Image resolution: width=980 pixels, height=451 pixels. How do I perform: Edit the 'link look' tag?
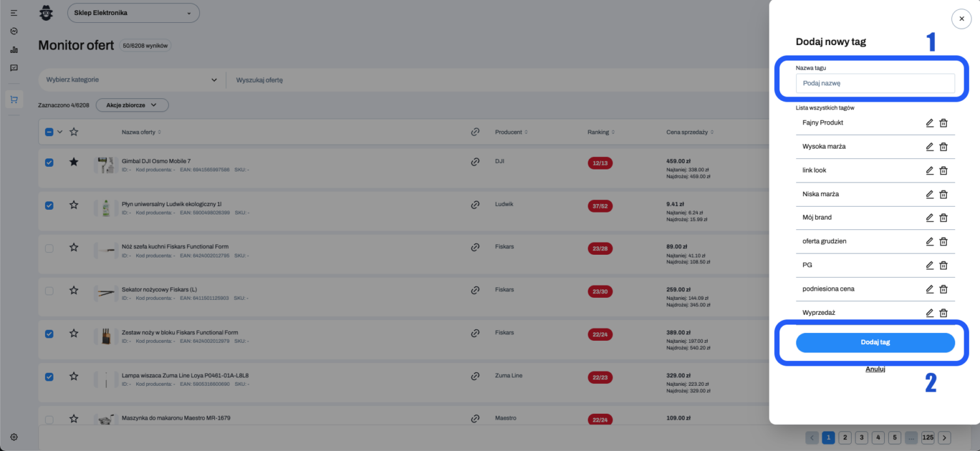click(930, 170)
